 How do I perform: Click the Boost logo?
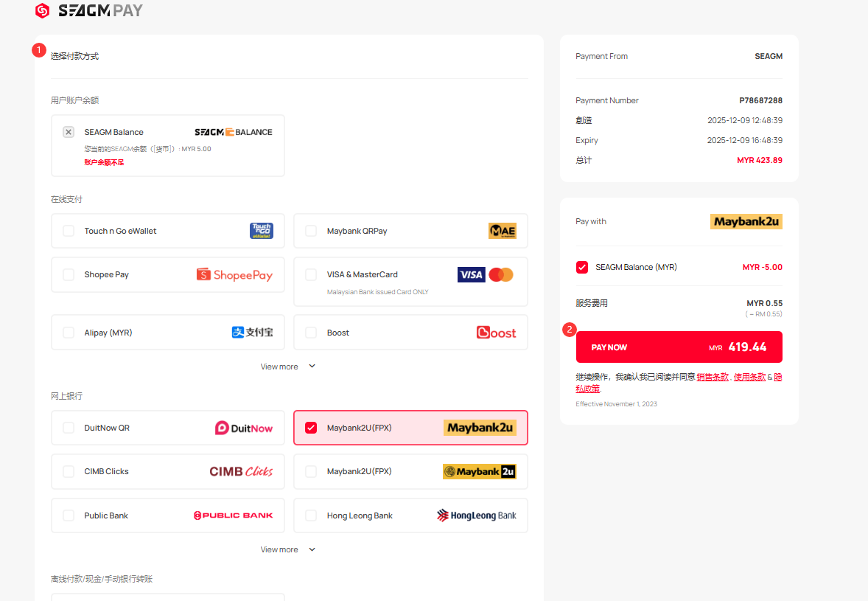(x=496, y=333)
